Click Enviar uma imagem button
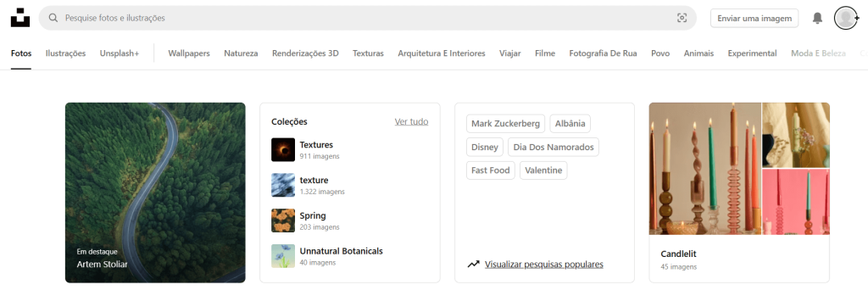Screen dimensions: 868x307 pos(754,19)
